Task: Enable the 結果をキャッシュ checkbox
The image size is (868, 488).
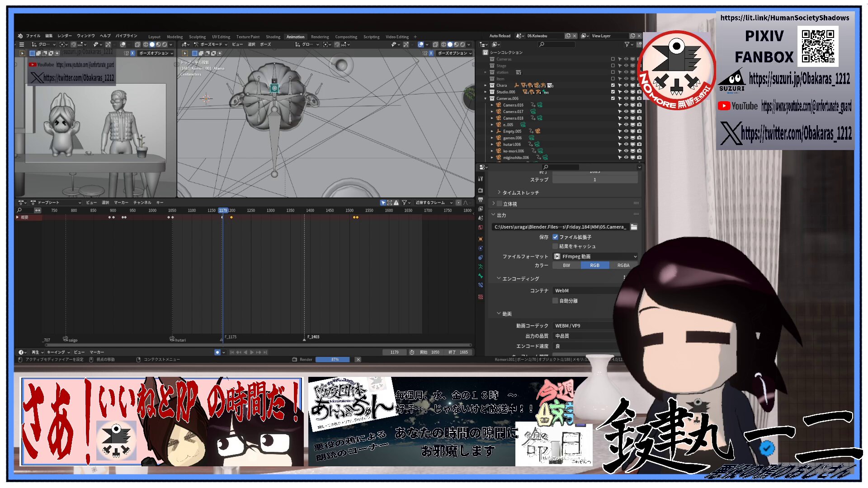Action: 555,246
